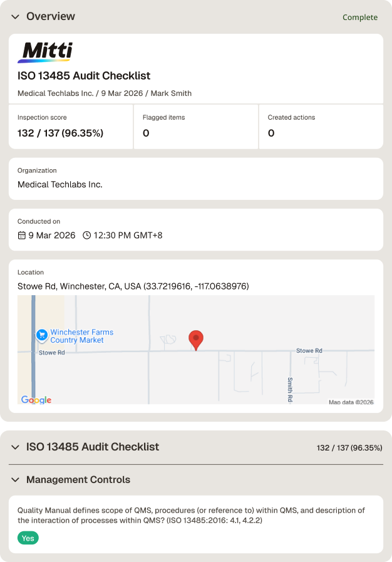
Task: Click the Medical Techlabs Inc. / 9 Mar 2026 / Mark Smith subtitle
Action: 105,93
